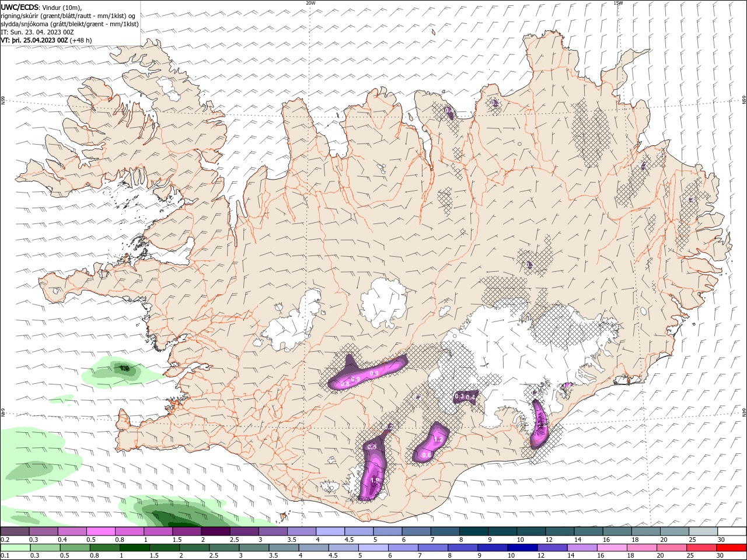Click the 'UWC/ECDS: Vindur (10m)' title line
Screen dimensions: 747x560
click(41, 8)
